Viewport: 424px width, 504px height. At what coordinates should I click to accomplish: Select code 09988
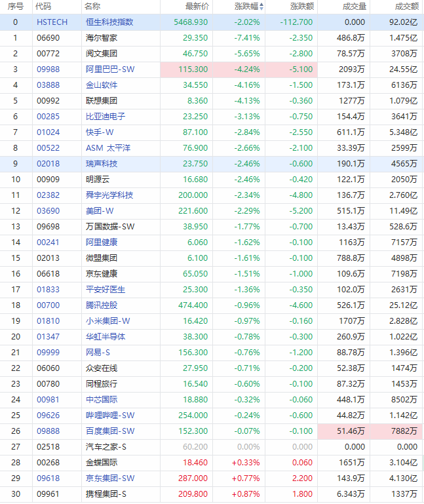pos(48,69)
